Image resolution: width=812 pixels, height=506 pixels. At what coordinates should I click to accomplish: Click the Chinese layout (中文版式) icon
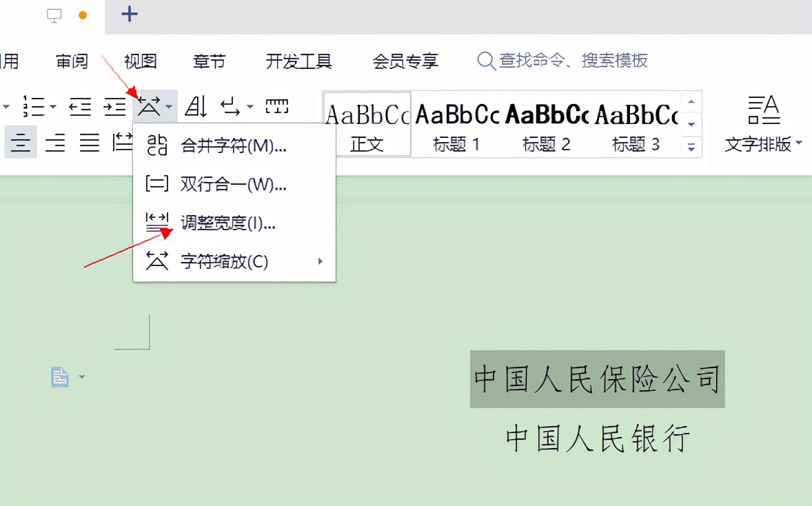tap(149, 106)
